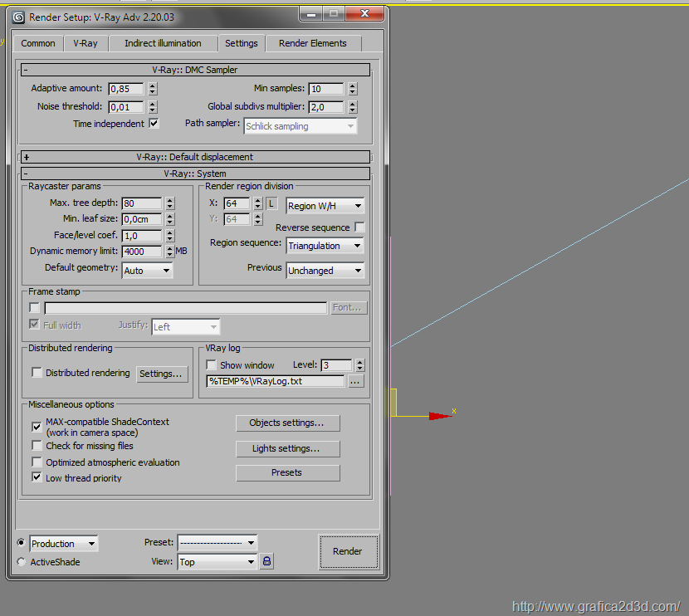Screen dimensions: 689x616
Task: Toggle Low thread priority checkbox
Action: 37,477
